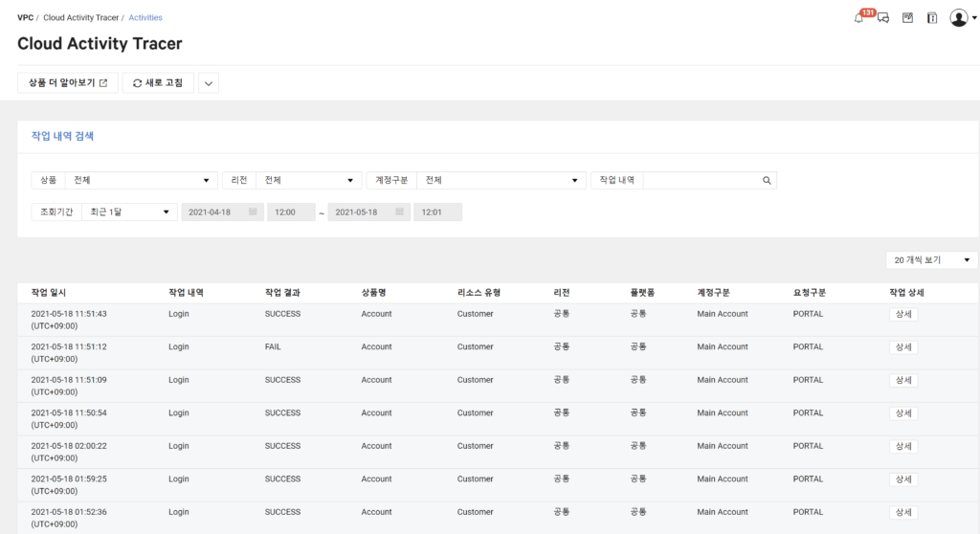Open 상세 for the 11:50:54 login row
The width and height of the screenshot is (980, 534).
(903, 413)
